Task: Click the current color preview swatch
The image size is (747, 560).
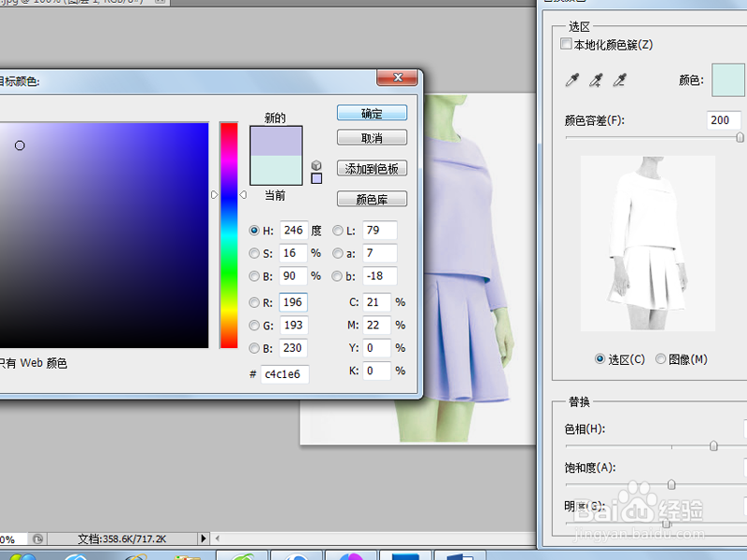Action: tap(275, 170)
